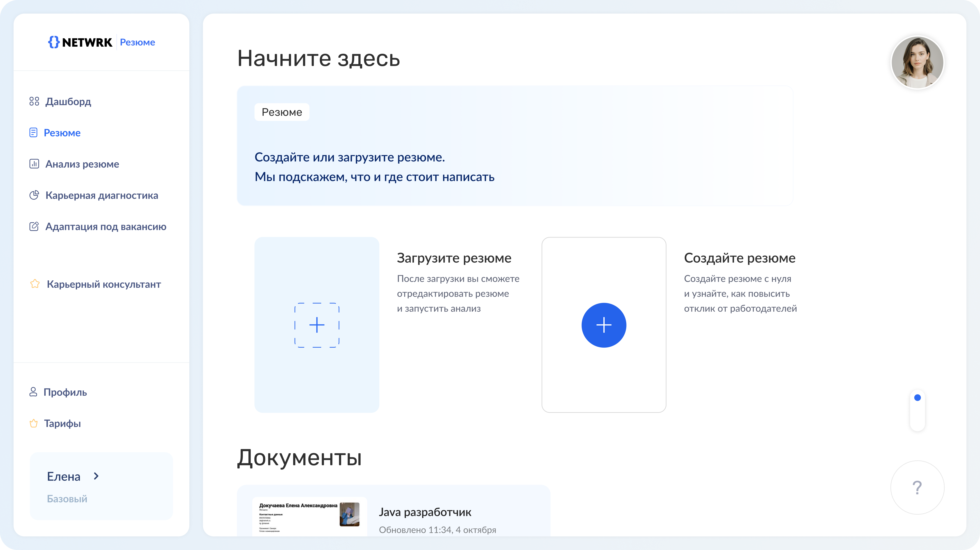Click the question mark help button
This screenshot has height=550, width=980.
tap(917, 487)
